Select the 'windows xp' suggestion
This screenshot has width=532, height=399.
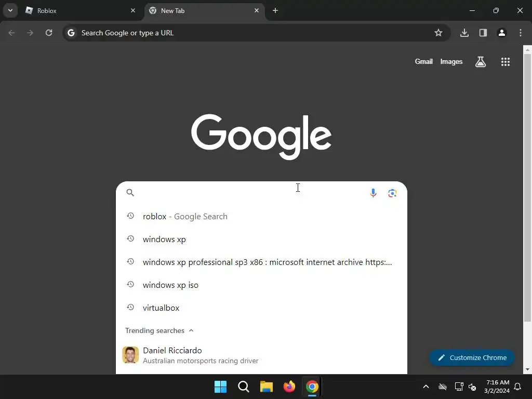click(x=261, y=239)
